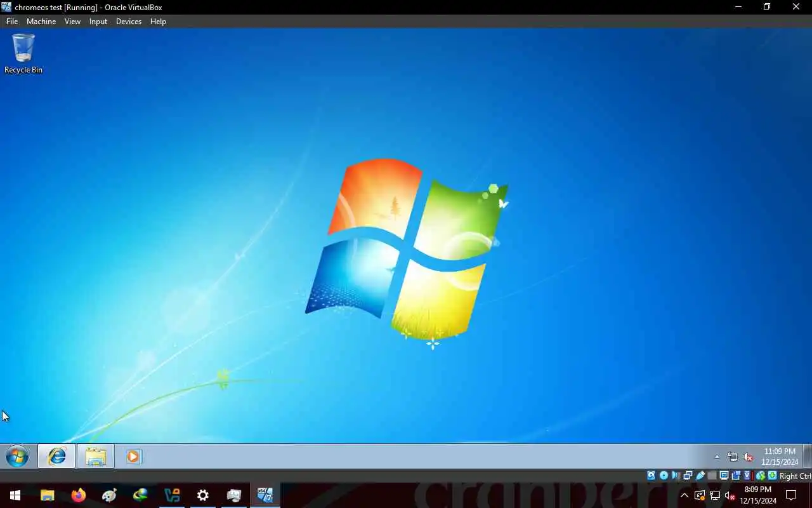Switch to the VirtualBox Manager taskbar icon
The image size is (812, 508).
(172, 495)
